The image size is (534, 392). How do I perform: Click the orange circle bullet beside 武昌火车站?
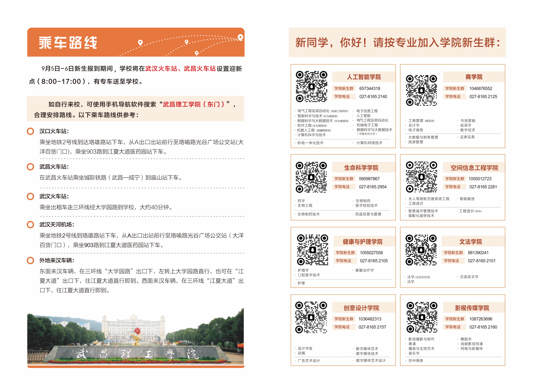pyautogui.click(x=31, y=167)
